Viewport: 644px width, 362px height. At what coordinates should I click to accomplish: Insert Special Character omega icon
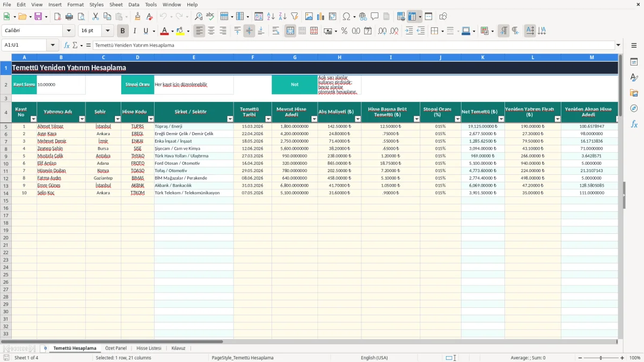tap(346, 17)
